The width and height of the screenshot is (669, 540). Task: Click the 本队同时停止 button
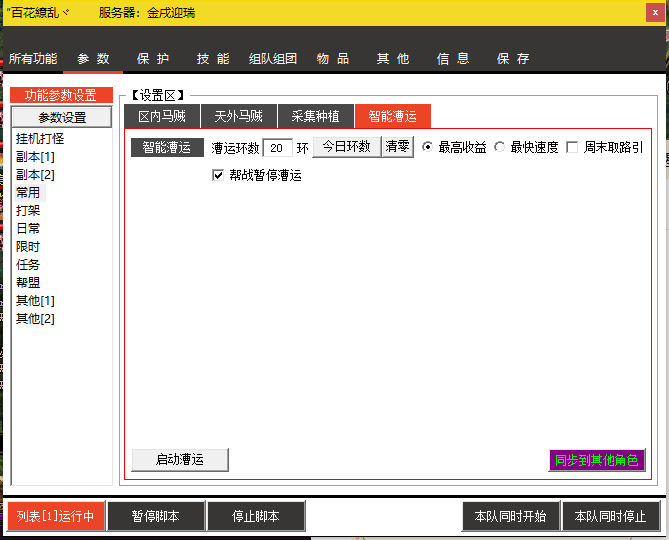pos(611,516)
